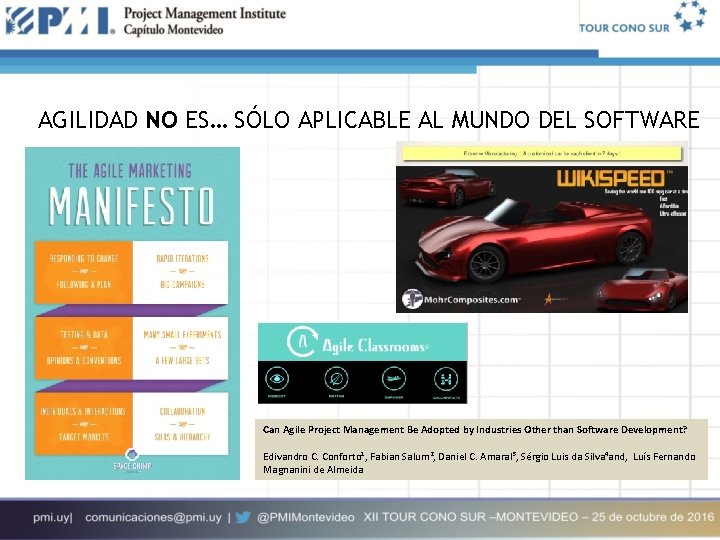This screenshot has width=720, height=540.
Task: Click the Space Chimp logo on the manifesto poster
Action: 132,460
